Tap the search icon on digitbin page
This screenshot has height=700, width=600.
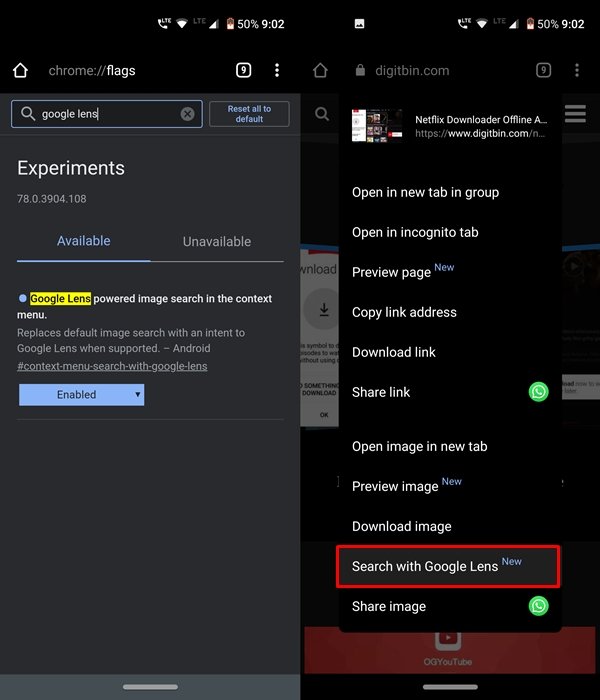point(321,114)
